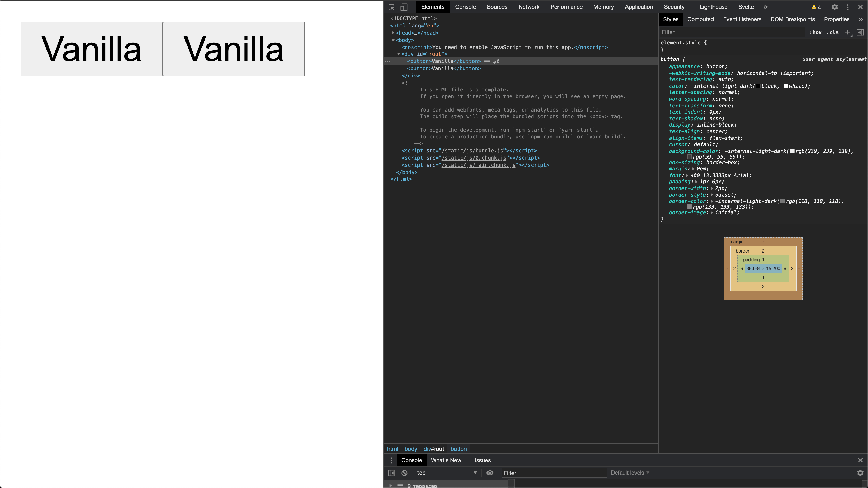Screen dimensions: 868x488
Task: Click the rgb(239, 239, 239) background color swatch
Action: (x=793, y=151)
